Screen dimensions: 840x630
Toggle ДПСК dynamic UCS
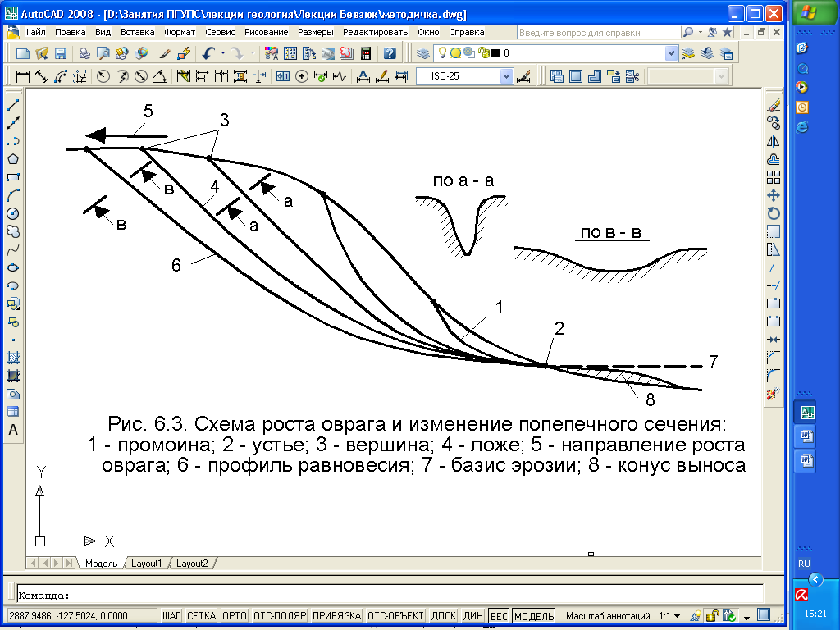[444, 615]
